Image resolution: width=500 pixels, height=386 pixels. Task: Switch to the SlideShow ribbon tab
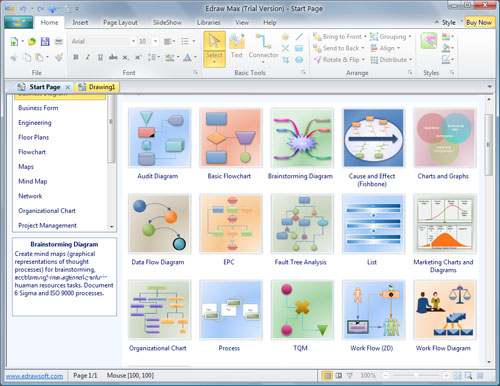tap(167, 23)
